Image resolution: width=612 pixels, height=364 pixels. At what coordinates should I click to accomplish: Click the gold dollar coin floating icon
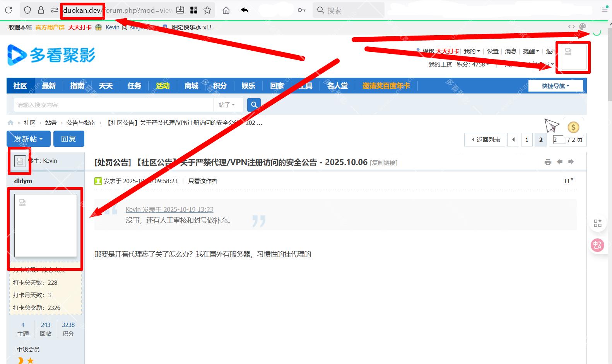click(x=573, y=127)
